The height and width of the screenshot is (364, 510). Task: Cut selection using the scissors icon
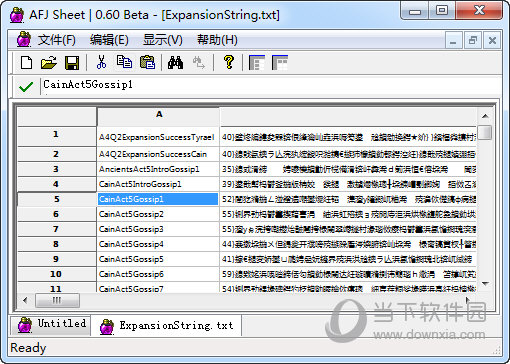pyautogui.click(x=101, y=62)
